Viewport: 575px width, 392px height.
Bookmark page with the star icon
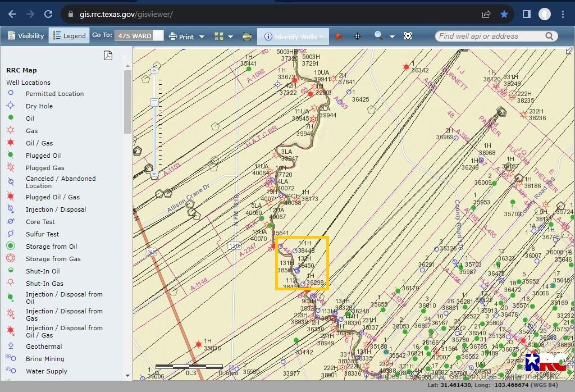(x=504, y=14)
